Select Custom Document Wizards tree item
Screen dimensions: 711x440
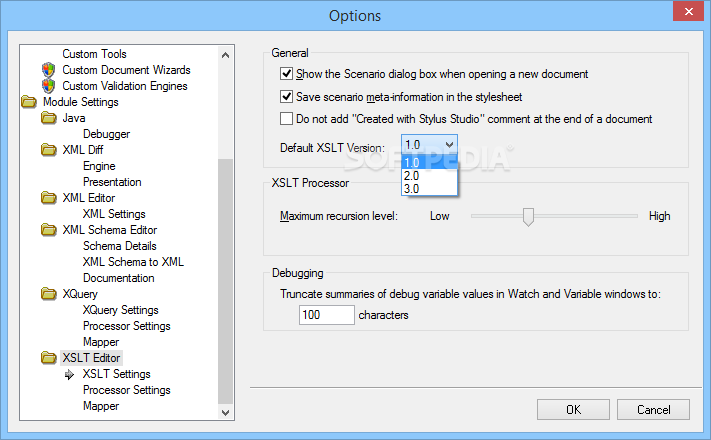pyautogui.click(x=126, y=70)
